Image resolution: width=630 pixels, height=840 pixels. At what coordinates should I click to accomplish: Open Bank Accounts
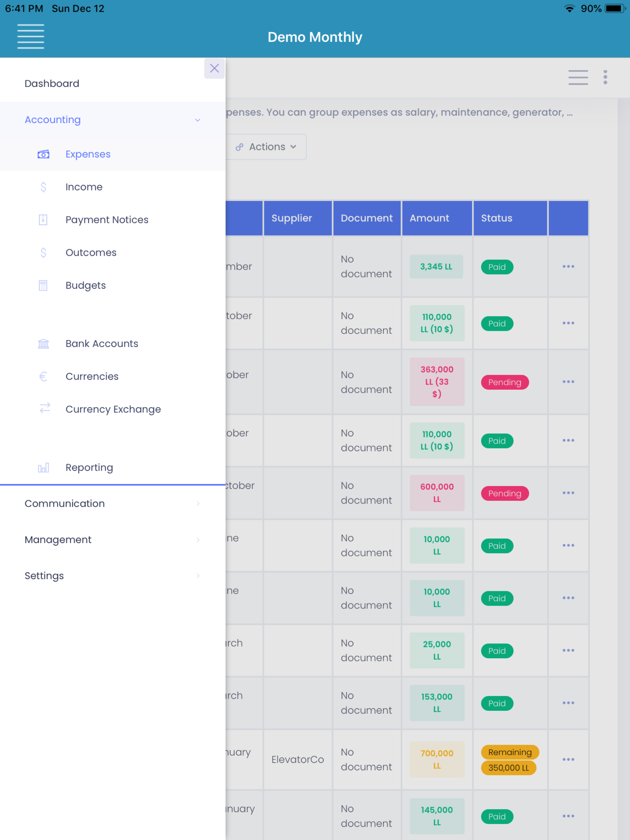point(113,344)
